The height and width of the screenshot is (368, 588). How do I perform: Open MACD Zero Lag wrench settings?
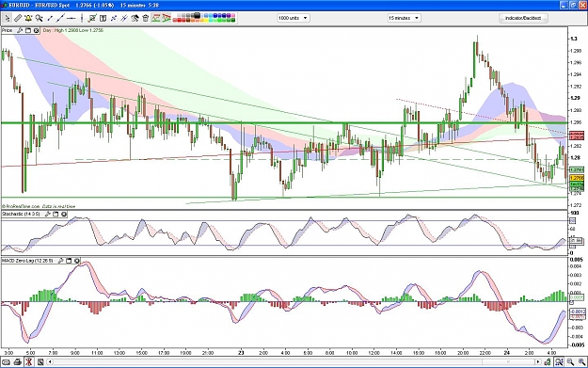[x=61, y=261]
